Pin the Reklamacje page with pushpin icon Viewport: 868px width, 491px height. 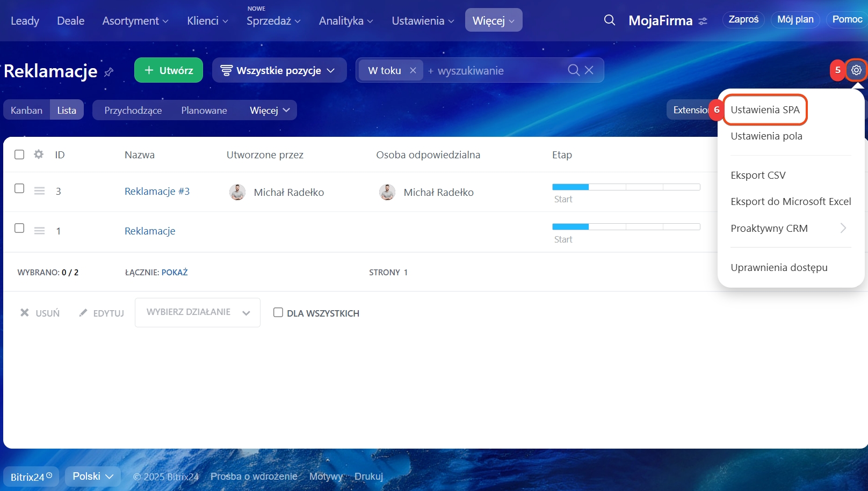[x=109, y=72]
